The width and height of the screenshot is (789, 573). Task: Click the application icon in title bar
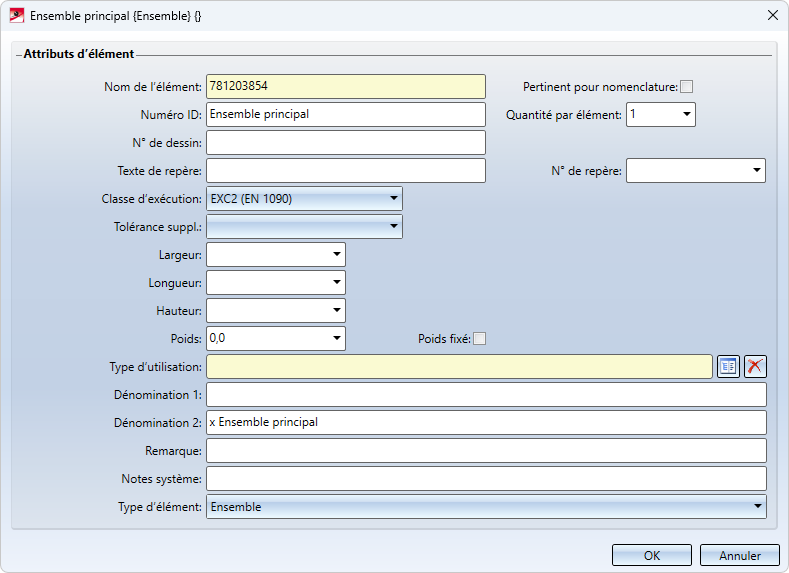pos(17,16)
